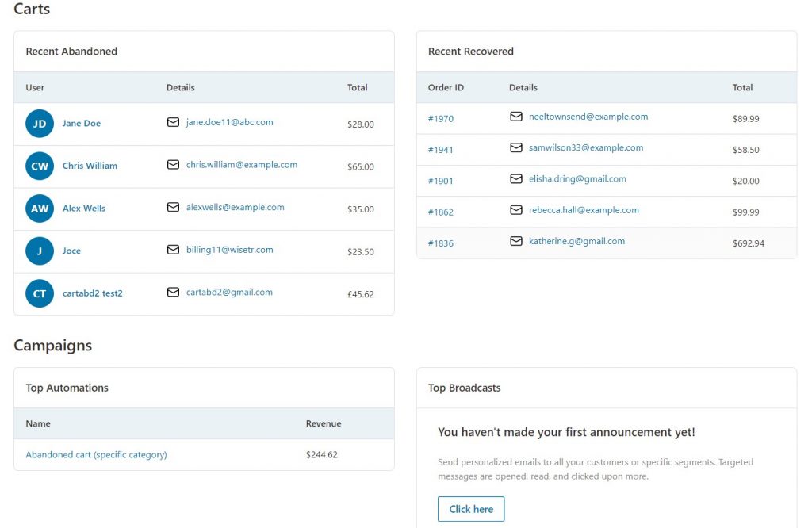Click envelope icon beside chris.william@example.com

click(x=173, y=165)
